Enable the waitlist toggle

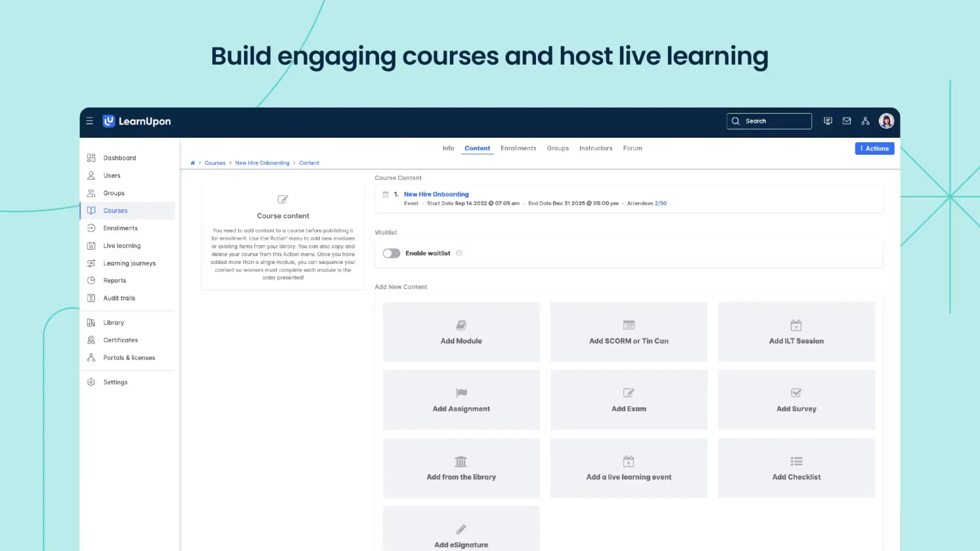tap(391, 253)
